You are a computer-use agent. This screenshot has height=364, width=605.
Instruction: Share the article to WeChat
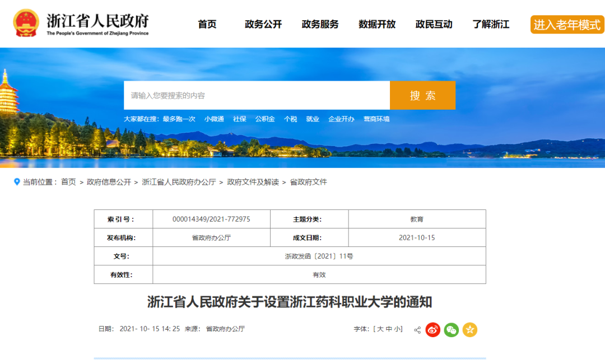tap(452, 330)
